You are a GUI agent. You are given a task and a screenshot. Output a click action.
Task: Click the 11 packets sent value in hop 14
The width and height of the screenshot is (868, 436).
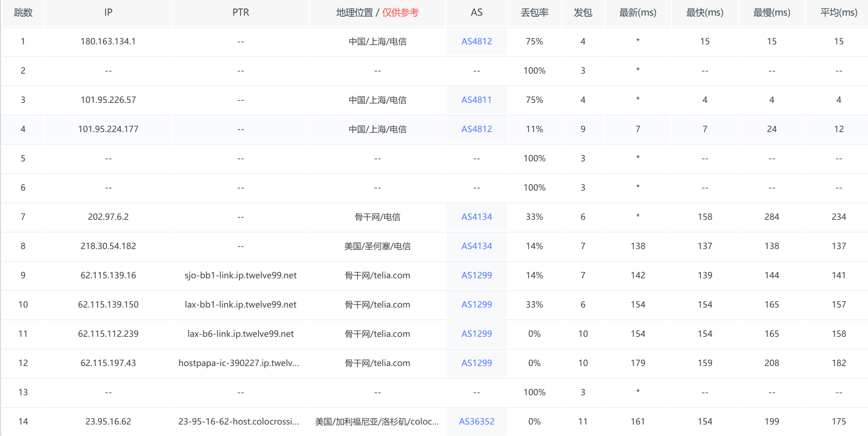coord(583,421)
